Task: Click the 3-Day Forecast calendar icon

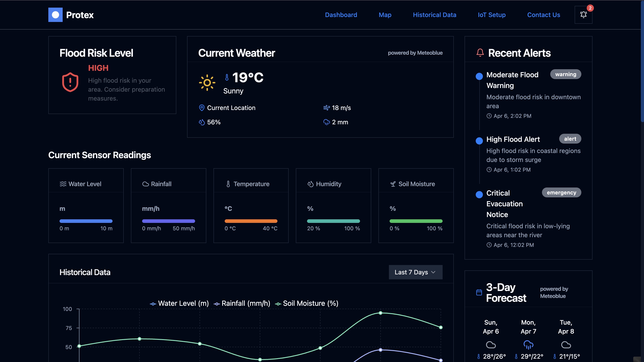Action: pyautogui.click(x=479, y=292)
